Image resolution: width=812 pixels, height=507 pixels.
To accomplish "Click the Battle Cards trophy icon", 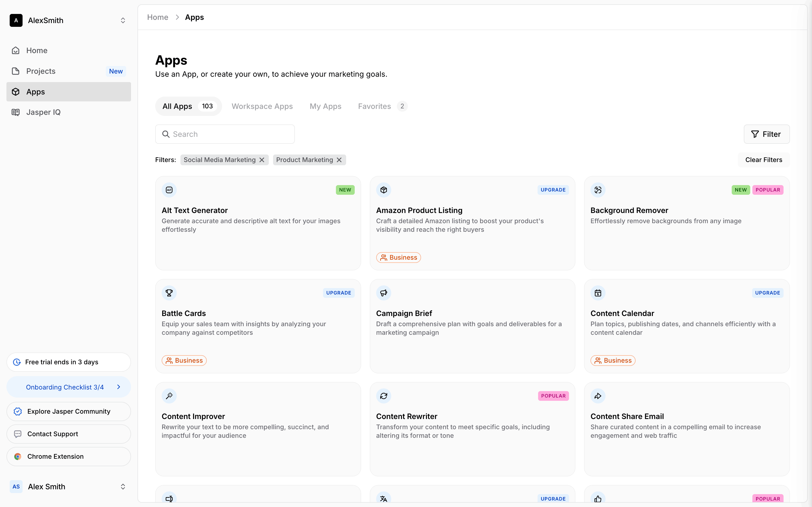I will 169,293.
